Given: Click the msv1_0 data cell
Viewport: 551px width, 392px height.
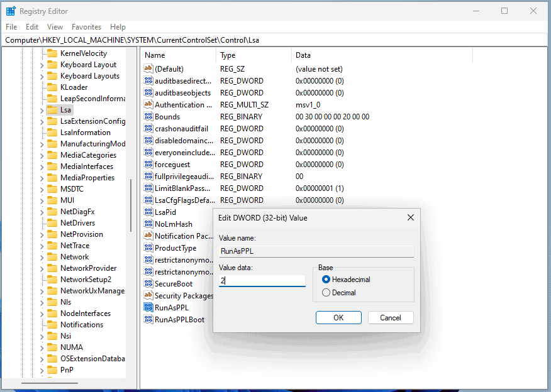Looking at the screenshot, I should point(308,104).
